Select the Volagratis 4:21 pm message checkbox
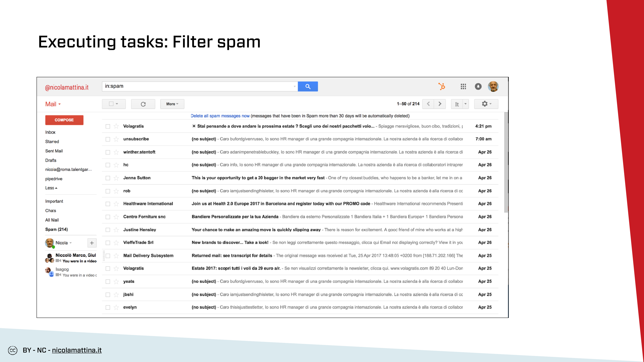This screenshot has height=362, width=644. tap(108, 126)
